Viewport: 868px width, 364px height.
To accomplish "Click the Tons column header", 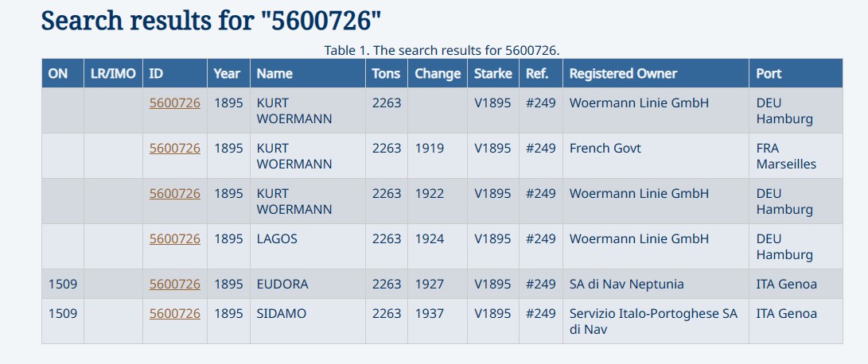I will [x=387, y=73].
